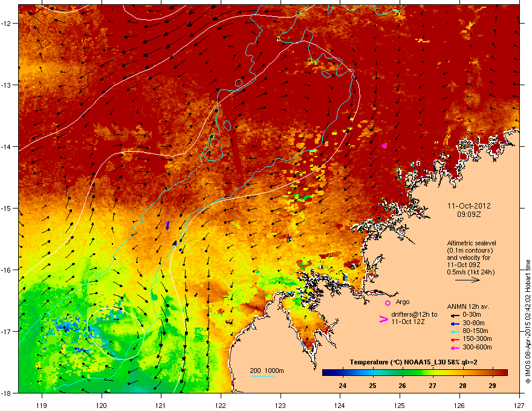Click the latitude axis label -14
Image resolution: width=532 pixels, height=411 pixels.
(6, 146)
